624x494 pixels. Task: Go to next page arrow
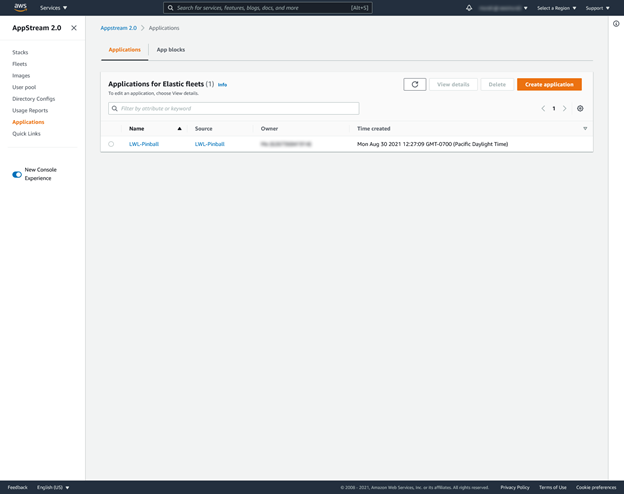pos(564,108)
